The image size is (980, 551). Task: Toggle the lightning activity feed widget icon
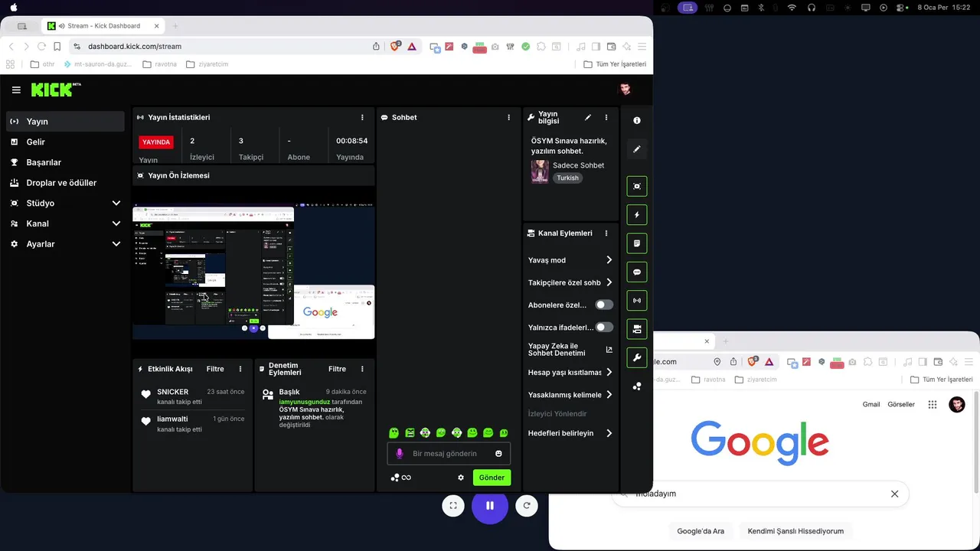(x=637, y=215)
